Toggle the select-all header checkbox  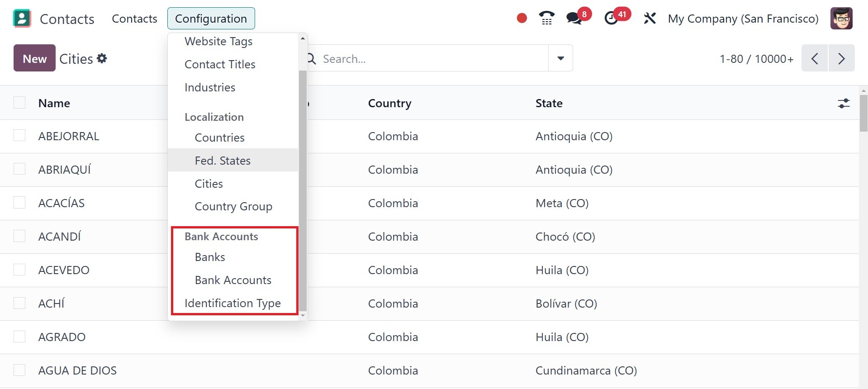19,103
